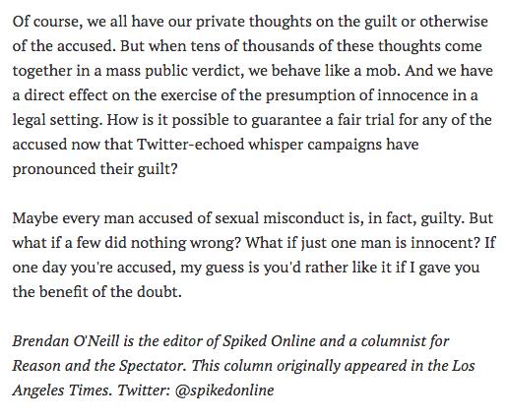507x420 pixels.
Task: Click 'Reason' at the start of the italic line
Action: pos(36,366)
